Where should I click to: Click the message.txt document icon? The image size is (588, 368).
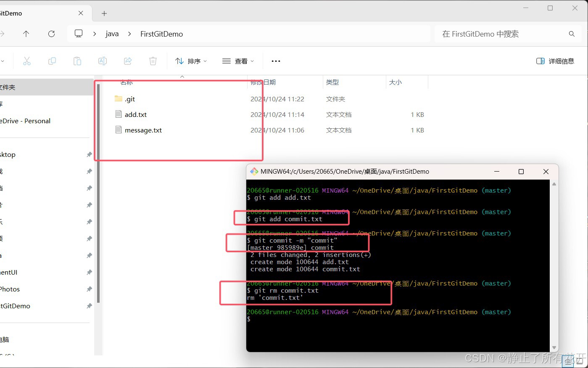point(119,130)
